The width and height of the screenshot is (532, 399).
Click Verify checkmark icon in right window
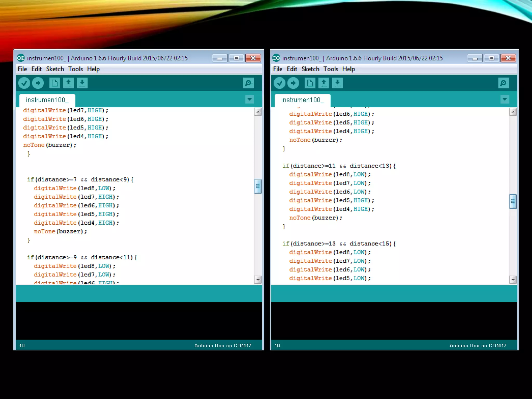click(280, 83)
